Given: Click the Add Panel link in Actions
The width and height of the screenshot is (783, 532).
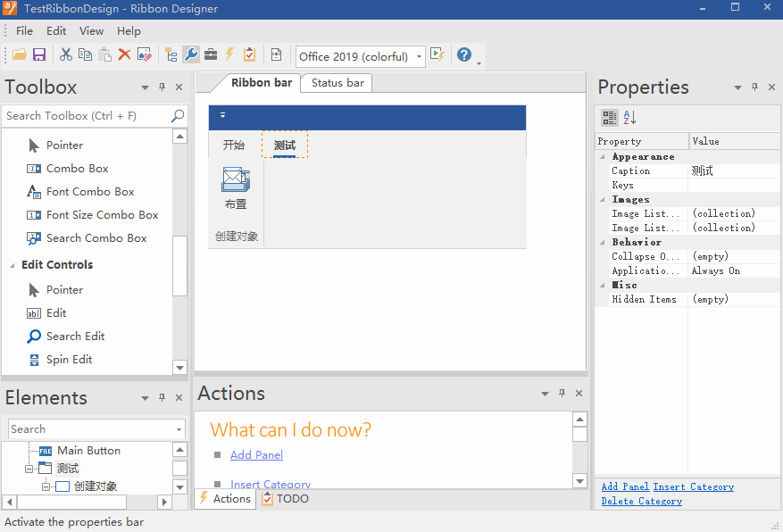Looking at the screenshot, I should click(256, 455).
